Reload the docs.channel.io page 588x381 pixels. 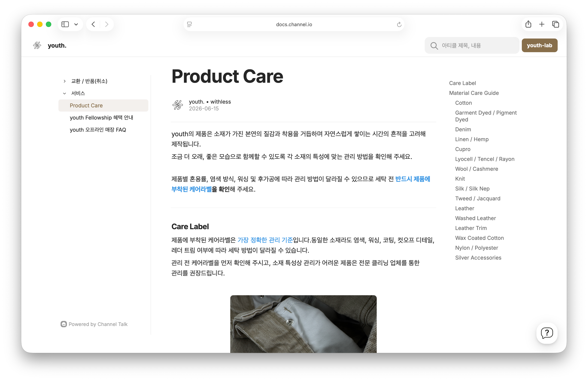tap(399, 24)
